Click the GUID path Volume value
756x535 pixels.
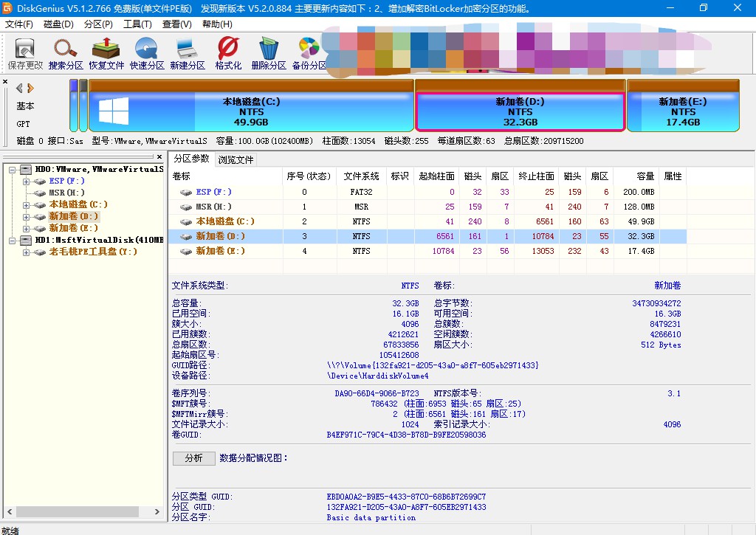(433, 365)
